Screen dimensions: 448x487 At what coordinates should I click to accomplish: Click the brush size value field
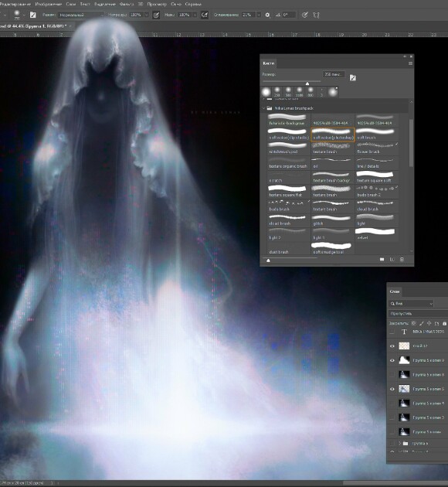click(334, 74)
